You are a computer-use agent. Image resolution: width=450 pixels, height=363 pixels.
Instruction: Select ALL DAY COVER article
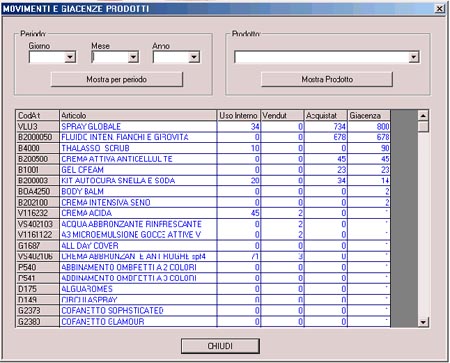tap(138, 246)
